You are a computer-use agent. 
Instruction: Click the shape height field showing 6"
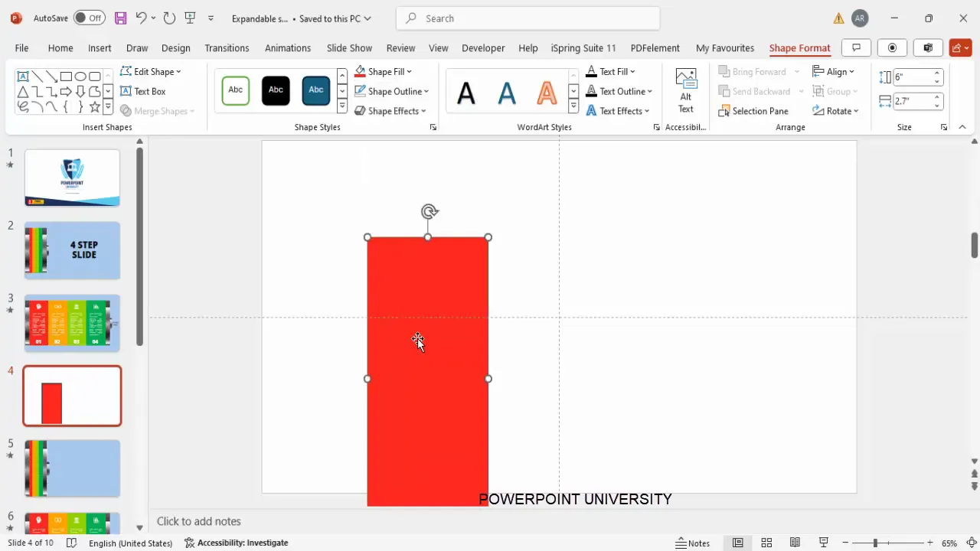pos(912,77)
